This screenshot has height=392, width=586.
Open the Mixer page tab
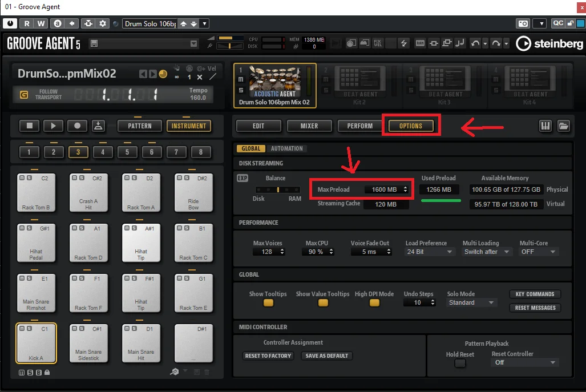[x=309, y=126]
